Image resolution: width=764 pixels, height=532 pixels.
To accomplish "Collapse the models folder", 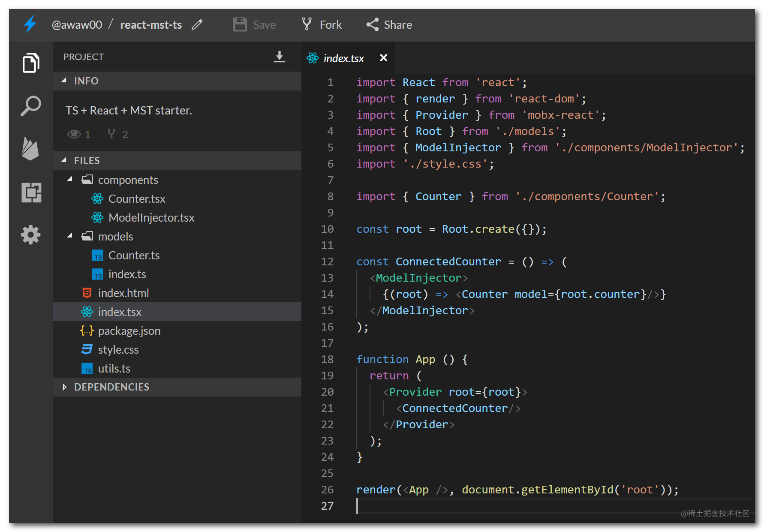I will [x=70, y=236].
